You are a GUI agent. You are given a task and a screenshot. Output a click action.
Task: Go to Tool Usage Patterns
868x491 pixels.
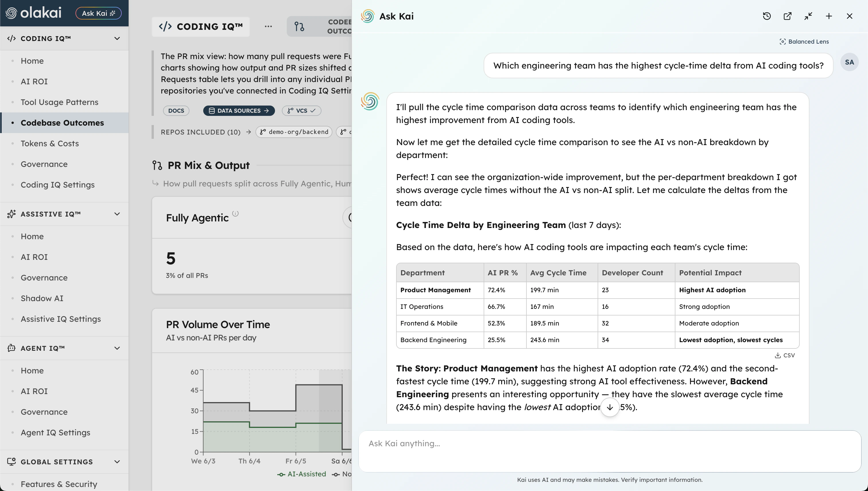tap(59, 102)
